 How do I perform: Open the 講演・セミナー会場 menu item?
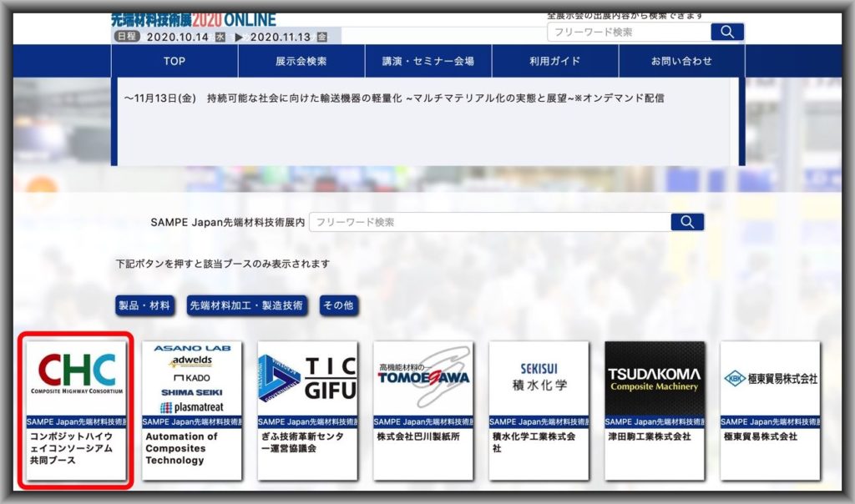tap(428, 61)
